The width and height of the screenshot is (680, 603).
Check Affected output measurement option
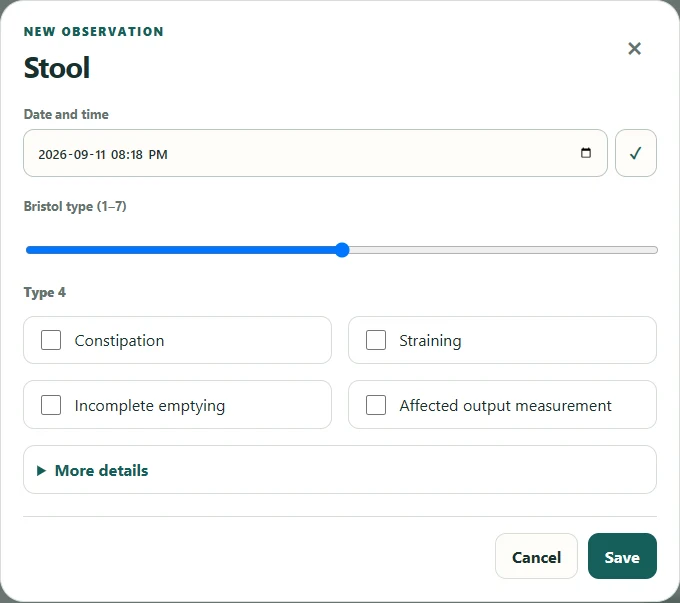pos(376,405)
